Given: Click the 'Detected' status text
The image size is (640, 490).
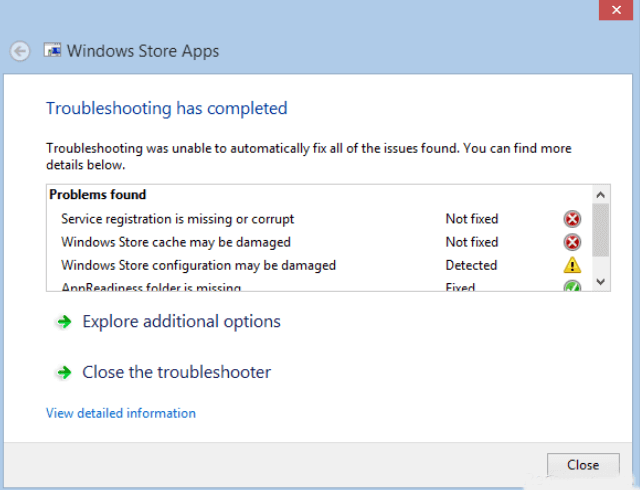Looking at the screenshot, I should (471, 265).
